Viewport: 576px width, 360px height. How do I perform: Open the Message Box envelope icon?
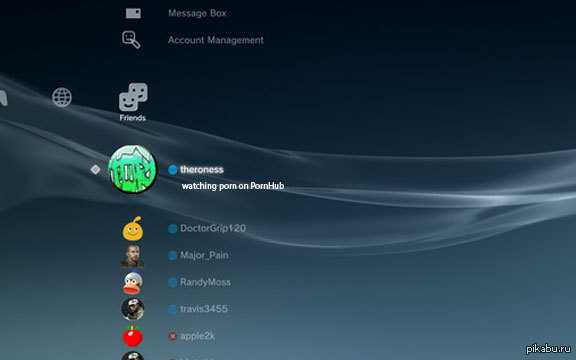133,14
